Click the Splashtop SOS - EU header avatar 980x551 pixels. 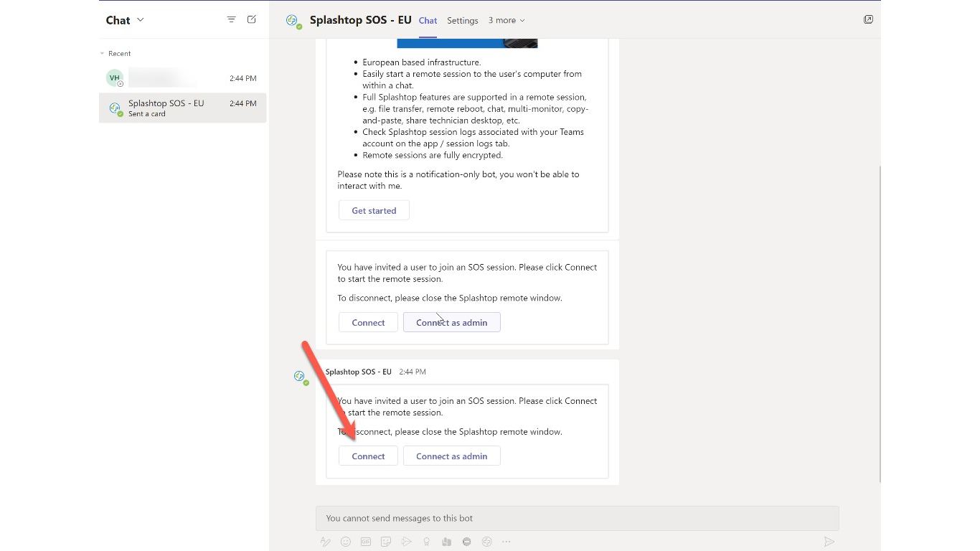(293, 21)
